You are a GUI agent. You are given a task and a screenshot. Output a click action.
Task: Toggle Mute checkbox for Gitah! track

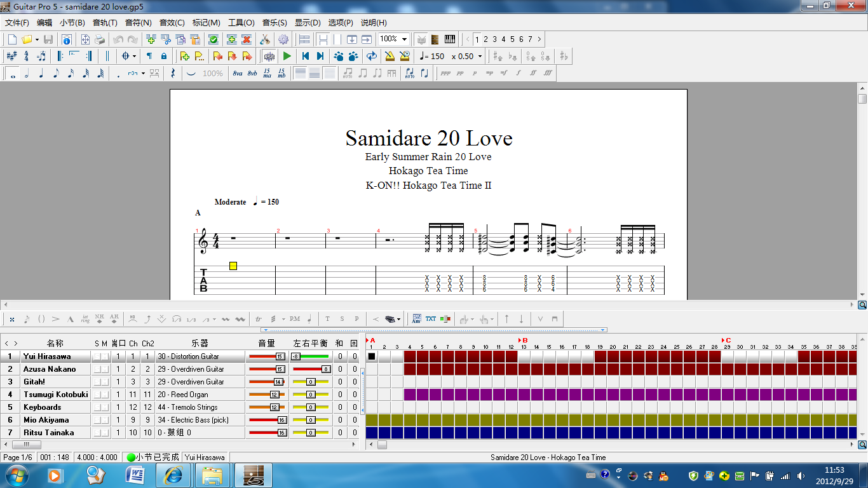(x=105, y=382)
